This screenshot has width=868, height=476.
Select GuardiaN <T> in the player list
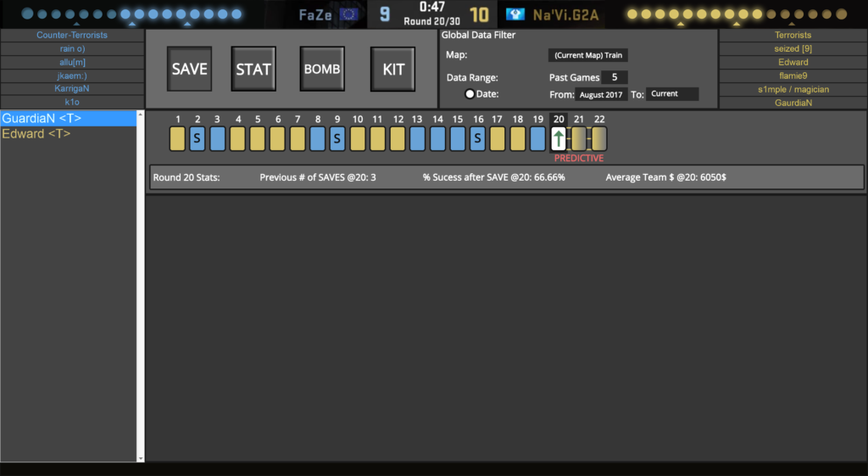[69, 118]
